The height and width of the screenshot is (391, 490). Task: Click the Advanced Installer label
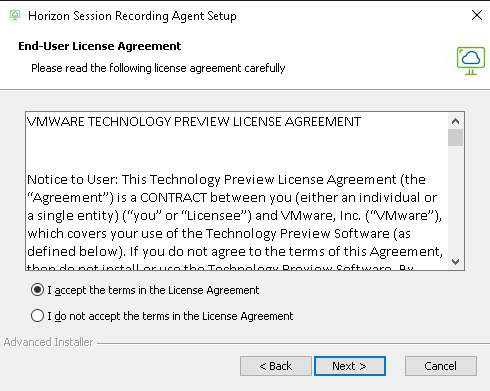click(48, 342)
